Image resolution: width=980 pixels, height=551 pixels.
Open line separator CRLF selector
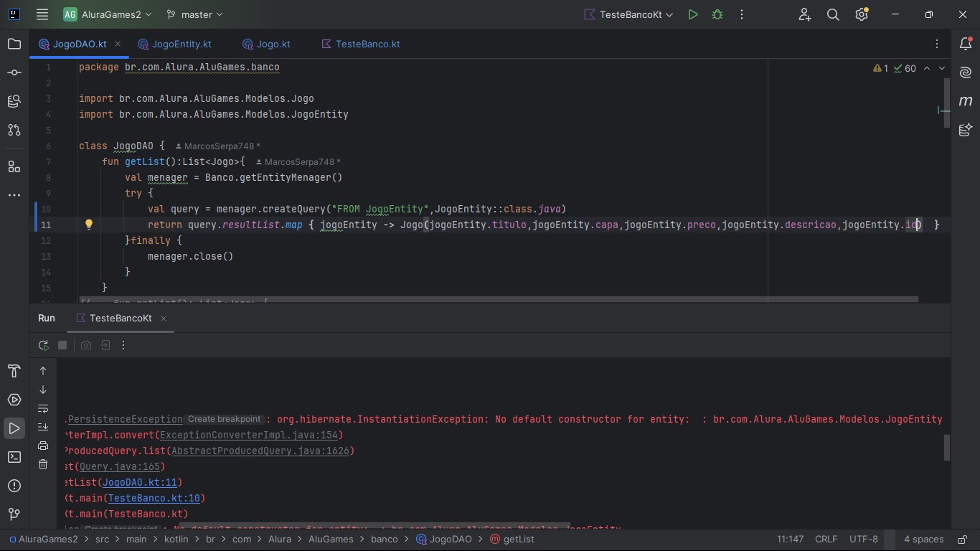(826, 540)
